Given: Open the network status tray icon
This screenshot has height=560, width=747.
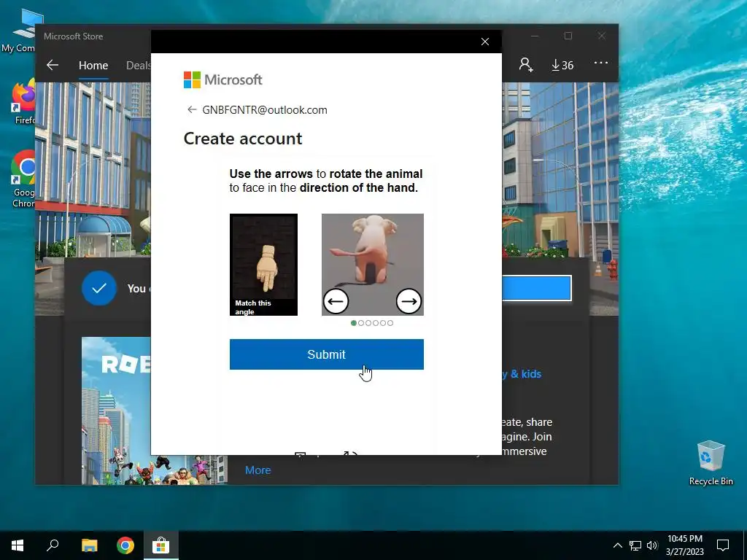Looking at the screenshot, I should click(635, 545).
